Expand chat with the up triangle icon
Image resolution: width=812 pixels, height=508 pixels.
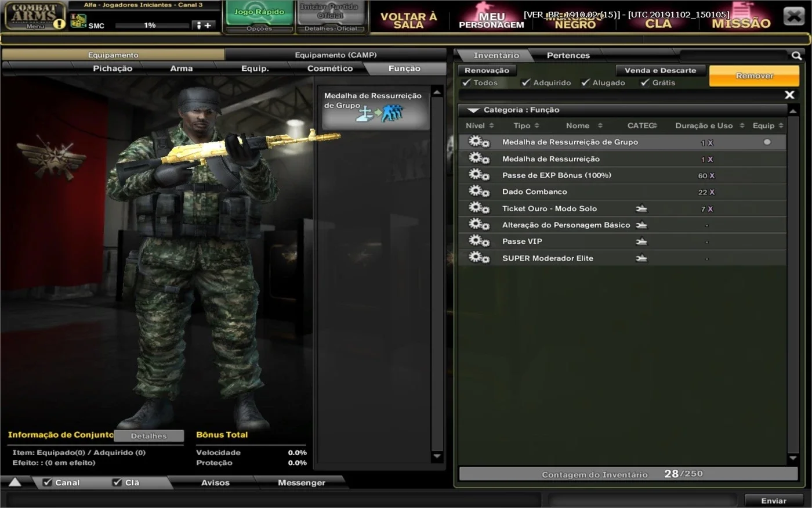click(x=14, y=482)
